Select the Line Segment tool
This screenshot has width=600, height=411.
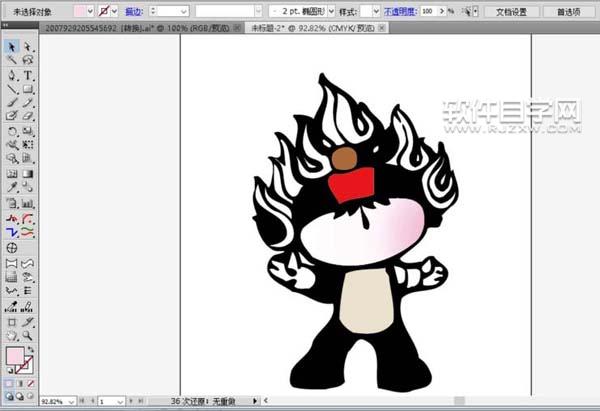coord(12,89)
